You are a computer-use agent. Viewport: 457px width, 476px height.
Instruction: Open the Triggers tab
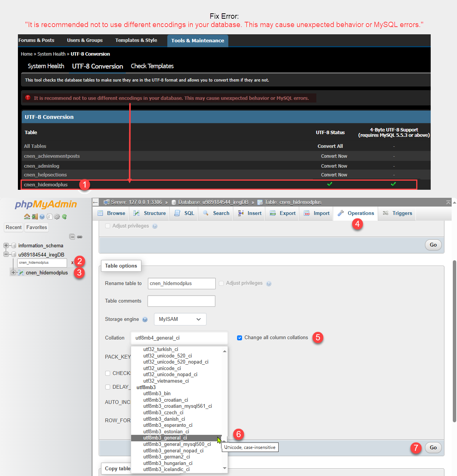point(397,213)
